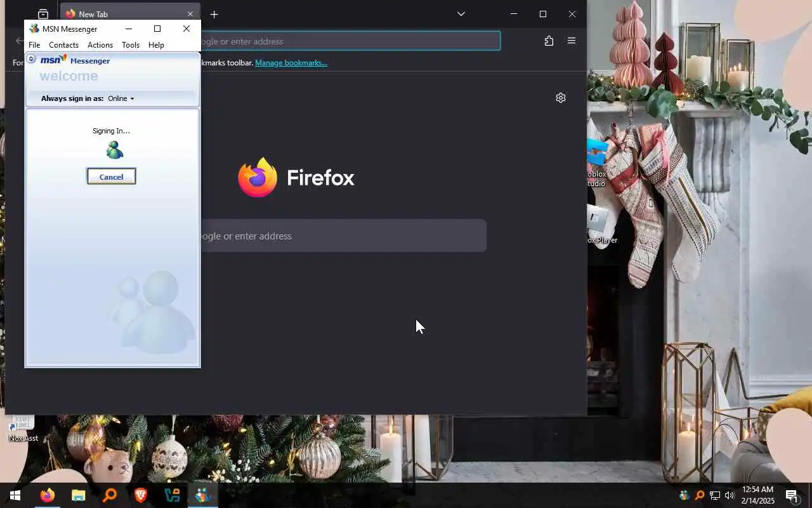Switch to Firefox in the taskbar
The image size is (812, 508).
tap(47, 495)
